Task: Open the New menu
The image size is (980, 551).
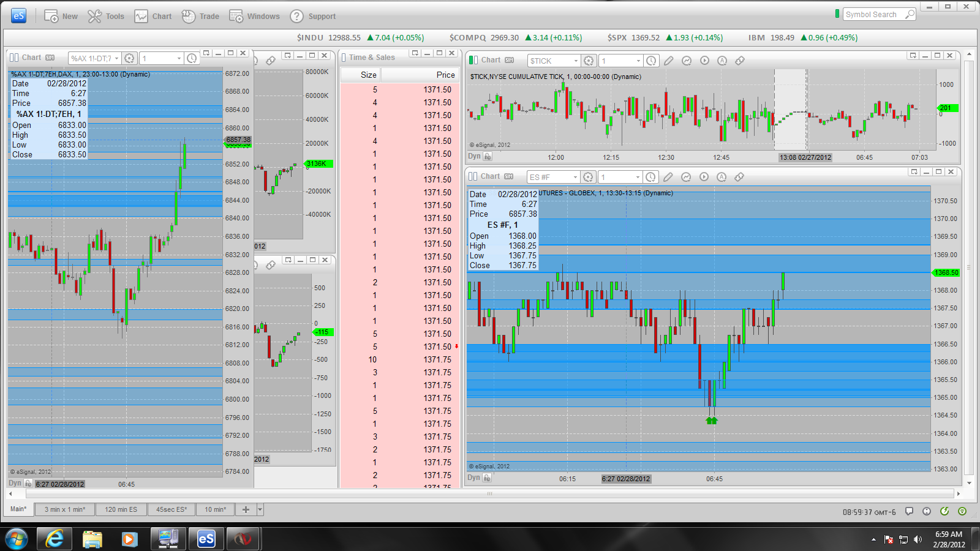Action: tap(61, 17)
